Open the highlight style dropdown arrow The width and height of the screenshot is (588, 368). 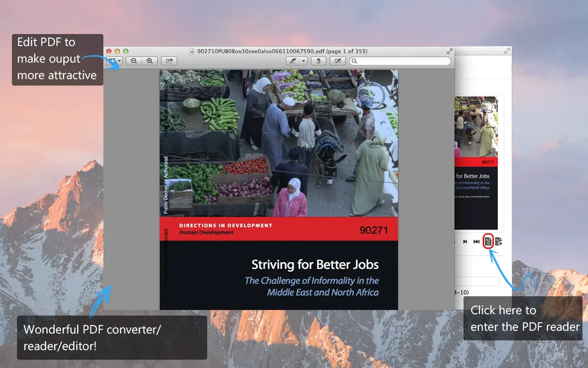(x=303, y=61)
